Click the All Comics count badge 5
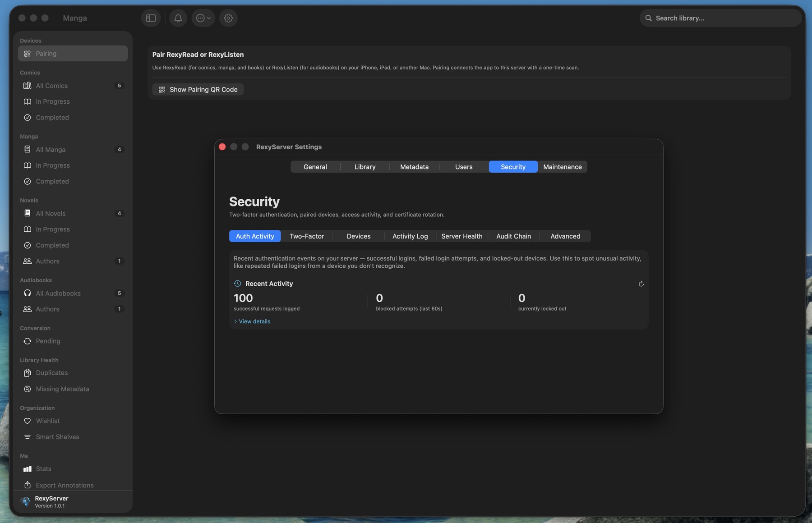This screenshot has width=812, height=523. (x=119, y=86)
